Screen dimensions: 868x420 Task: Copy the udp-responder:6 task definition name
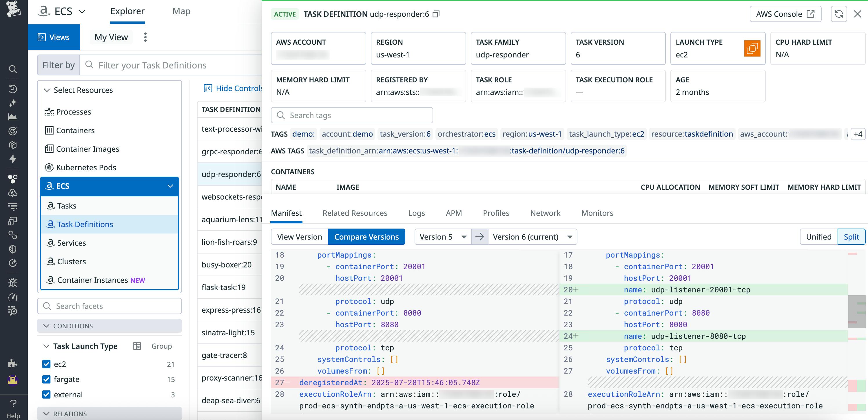pos(436,14)
